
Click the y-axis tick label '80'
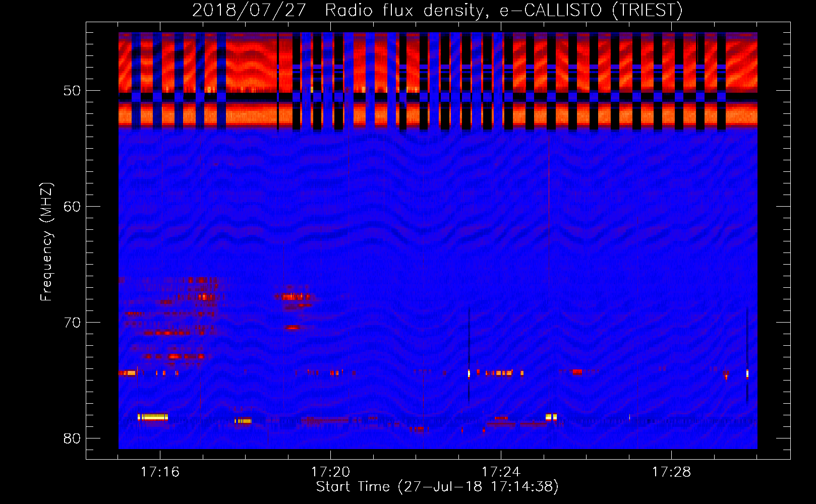pos(72,438)
